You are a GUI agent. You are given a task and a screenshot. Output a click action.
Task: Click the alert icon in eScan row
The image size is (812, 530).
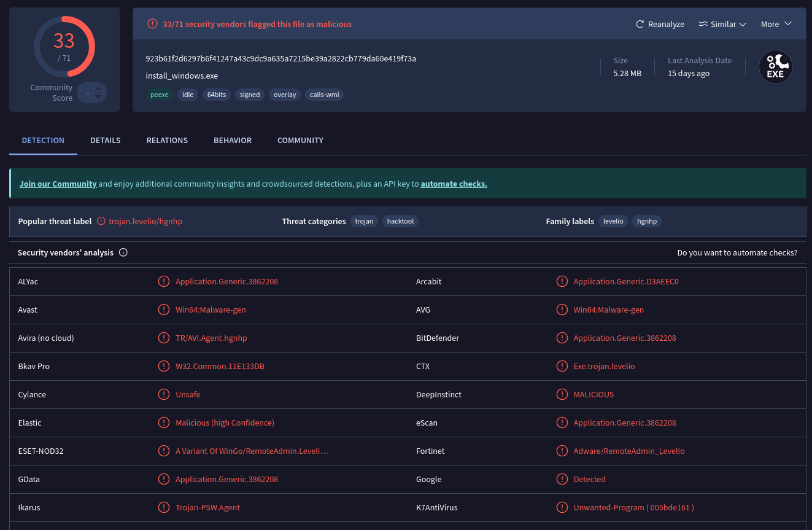pyautogui.click(x=562, y=423)
